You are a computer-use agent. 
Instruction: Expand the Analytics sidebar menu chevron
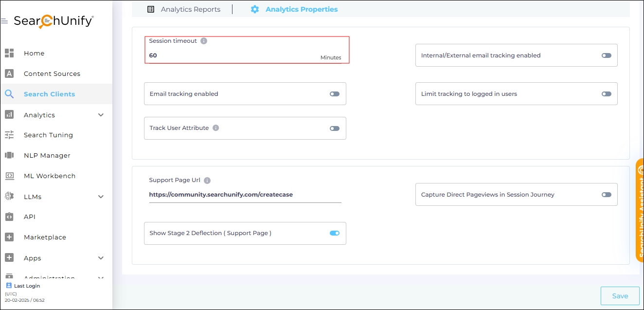[101, 115]
